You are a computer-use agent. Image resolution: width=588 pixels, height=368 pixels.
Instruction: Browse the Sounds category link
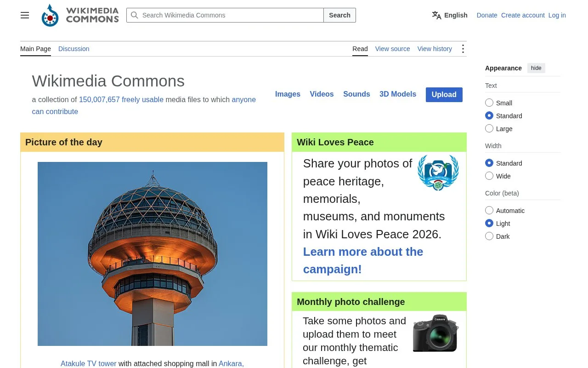[356, 94]
